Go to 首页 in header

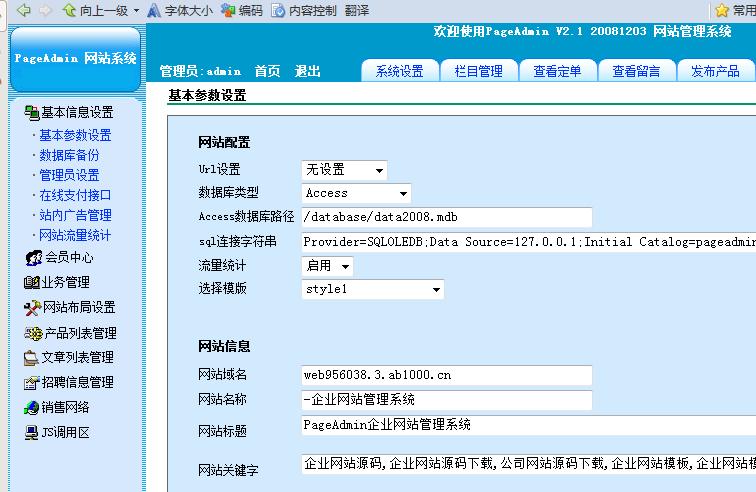pos(267,71)
